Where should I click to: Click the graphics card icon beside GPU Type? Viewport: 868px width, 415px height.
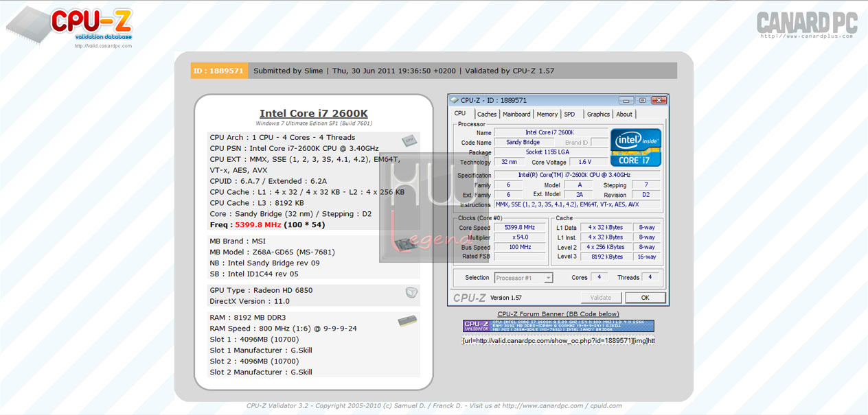point(411,293)
